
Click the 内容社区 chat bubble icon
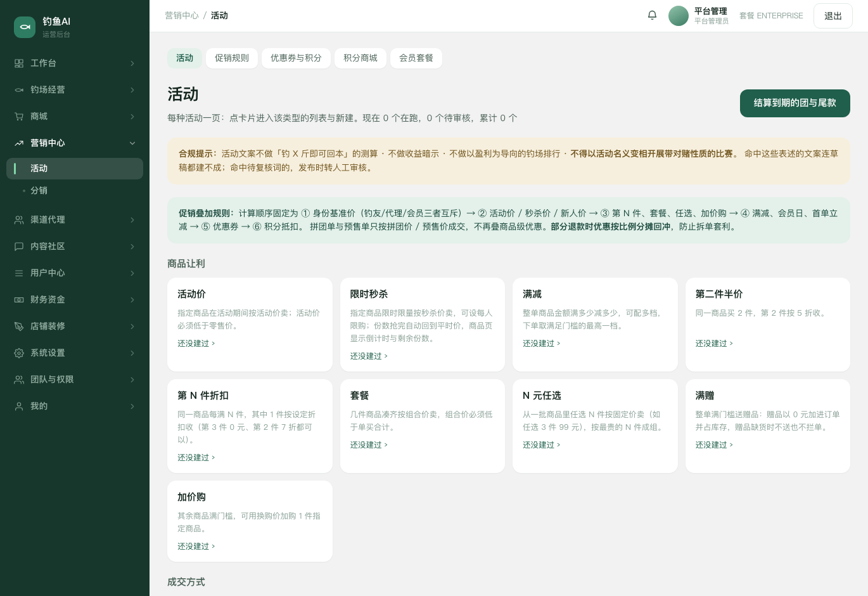19,247
